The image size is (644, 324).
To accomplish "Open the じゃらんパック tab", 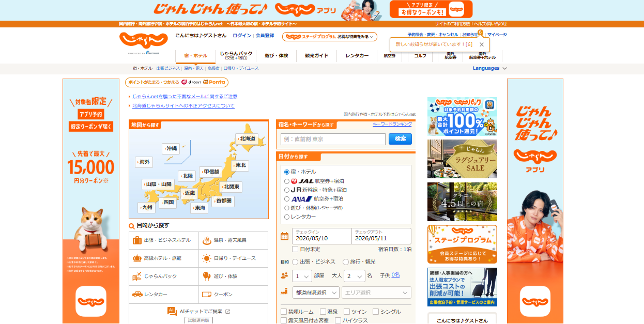I will pos(236,55).
